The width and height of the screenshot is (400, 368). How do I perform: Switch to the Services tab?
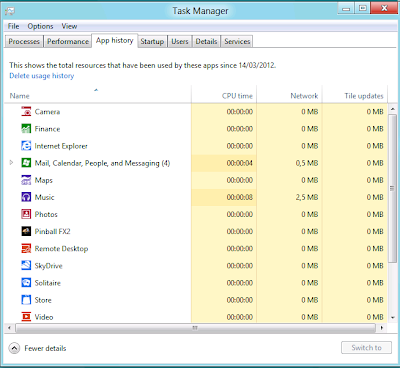click(237, 42)
